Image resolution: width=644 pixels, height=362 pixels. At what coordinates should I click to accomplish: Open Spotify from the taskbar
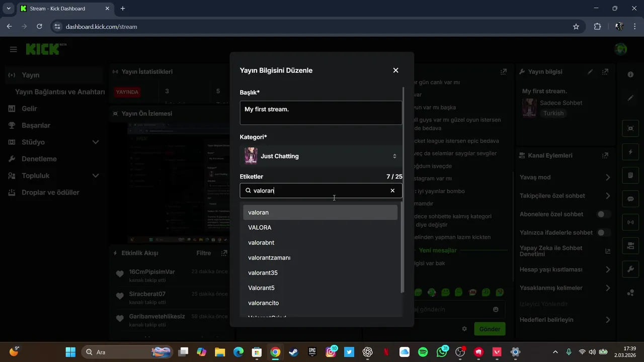tap(423, 352)
